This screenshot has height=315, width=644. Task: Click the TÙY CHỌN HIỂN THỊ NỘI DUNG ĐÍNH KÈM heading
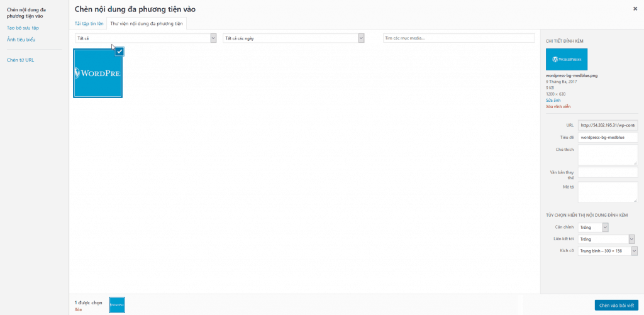click(587, 215)
